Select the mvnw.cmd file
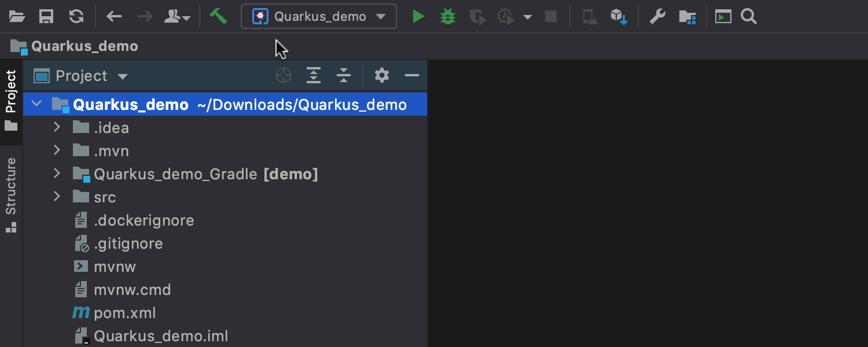The width and height of the screenshot is (868, 347). [225, 290]
